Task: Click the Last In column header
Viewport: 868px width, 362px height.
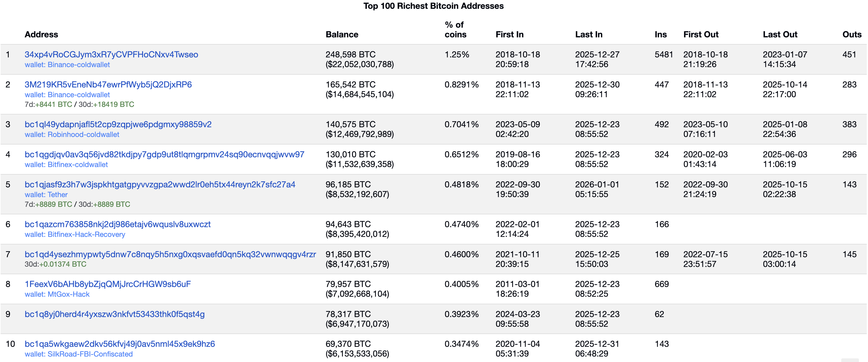Action: (x=589, y=34)
